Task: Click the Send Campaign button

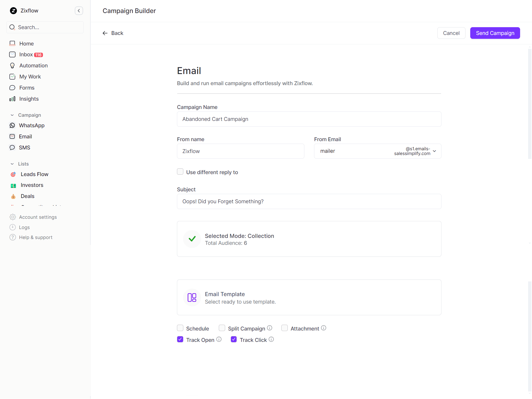Action: pos(495,33)
